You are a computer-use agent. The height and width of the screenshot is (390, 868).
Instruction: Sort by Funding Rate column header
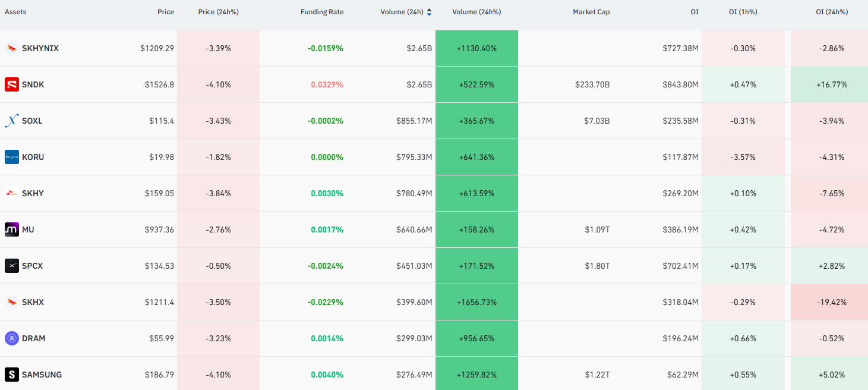tap(322, 12)
